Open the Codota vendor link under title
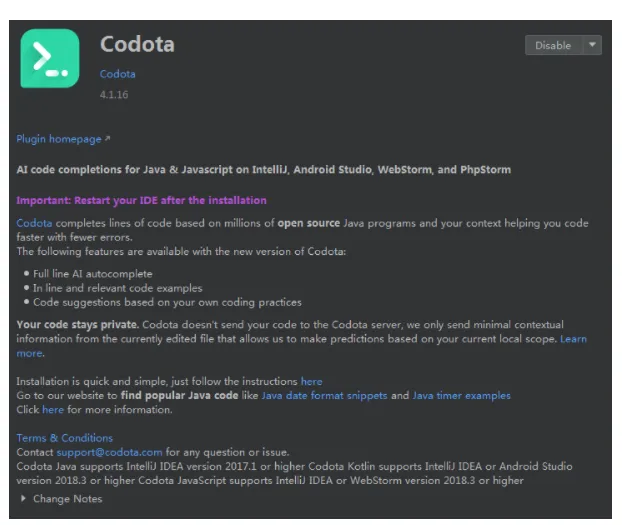 tap(117, 74)
